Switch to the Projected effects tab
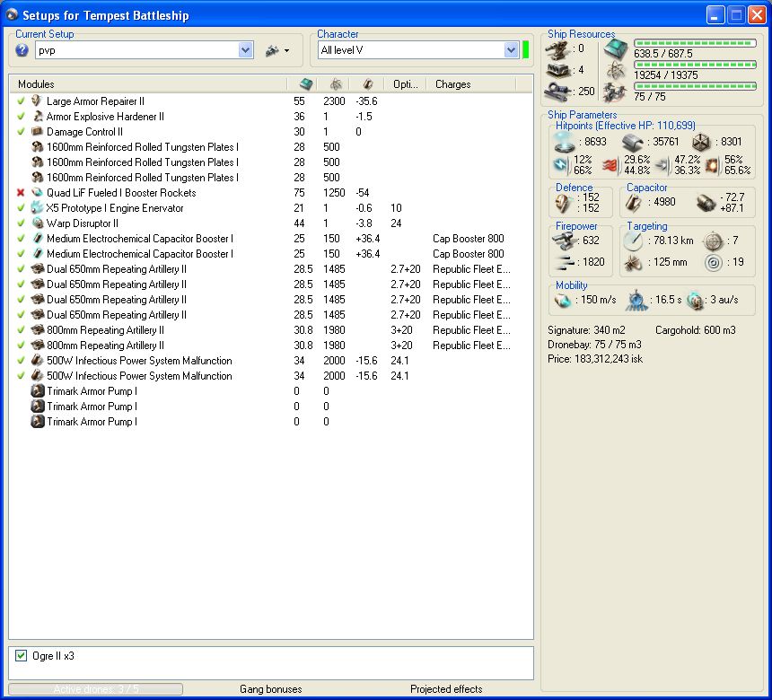 pos(446,689)
